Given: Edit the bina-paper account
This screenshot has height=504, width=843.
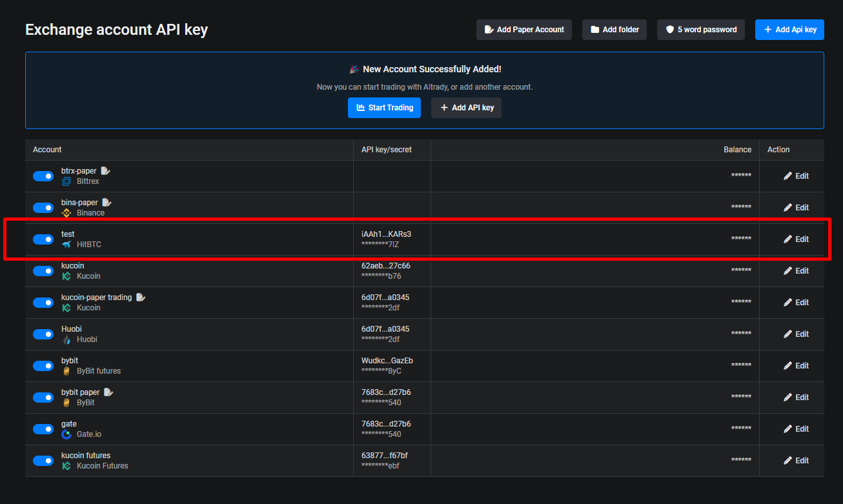Looking at the screenshot, I should [x=796, y=208].
